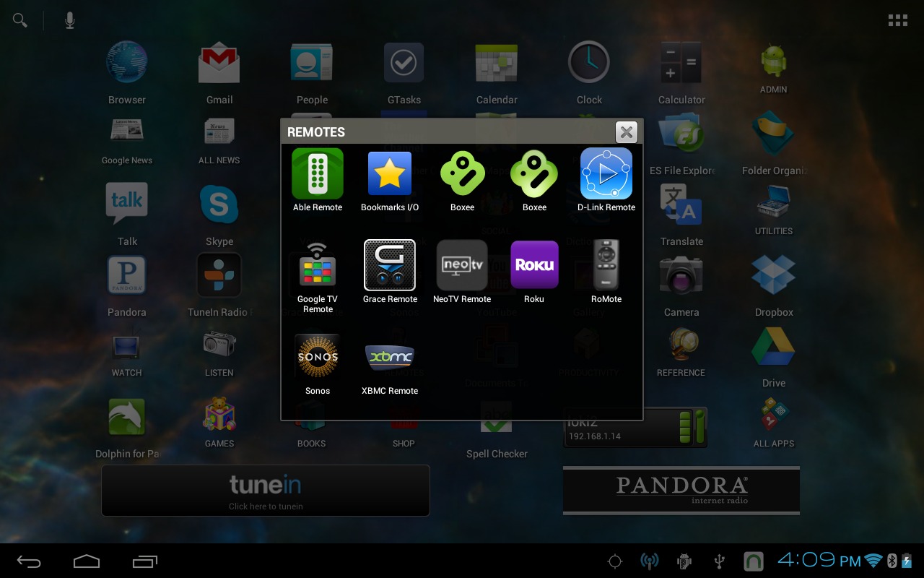Open Google search magnifier

tap(20, 20)
